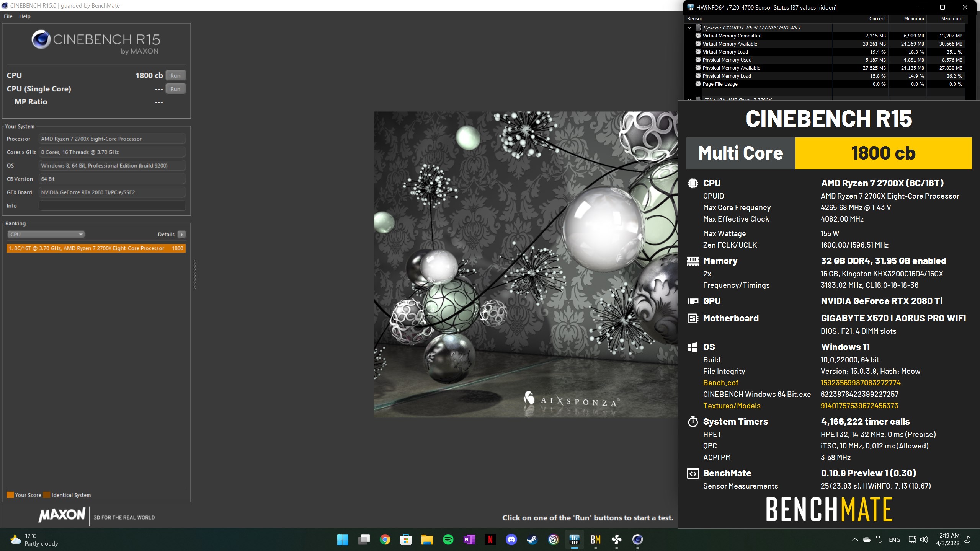Click the Cinebench R15 logo sphere
The height and width of the screenshot is (551, 980).
pyautogui.click(x=41, y=39)
